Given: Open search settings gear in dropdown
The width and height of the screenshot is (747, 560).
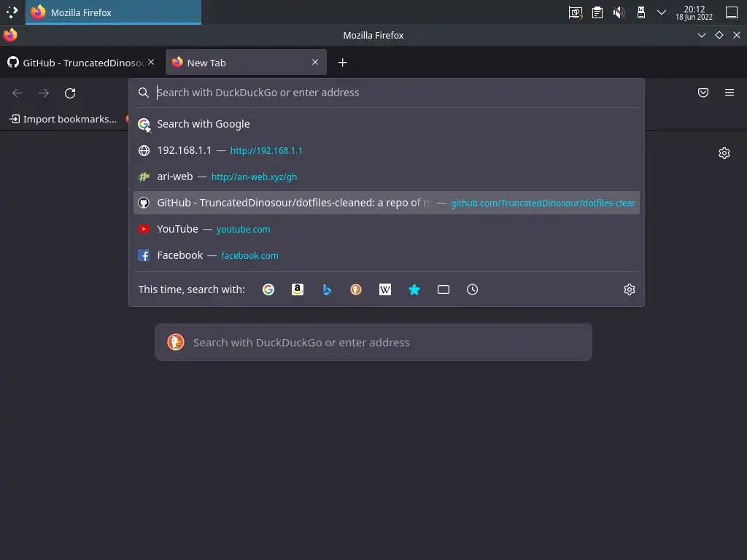Looking at the screenshot, I should tap(630, 289).
